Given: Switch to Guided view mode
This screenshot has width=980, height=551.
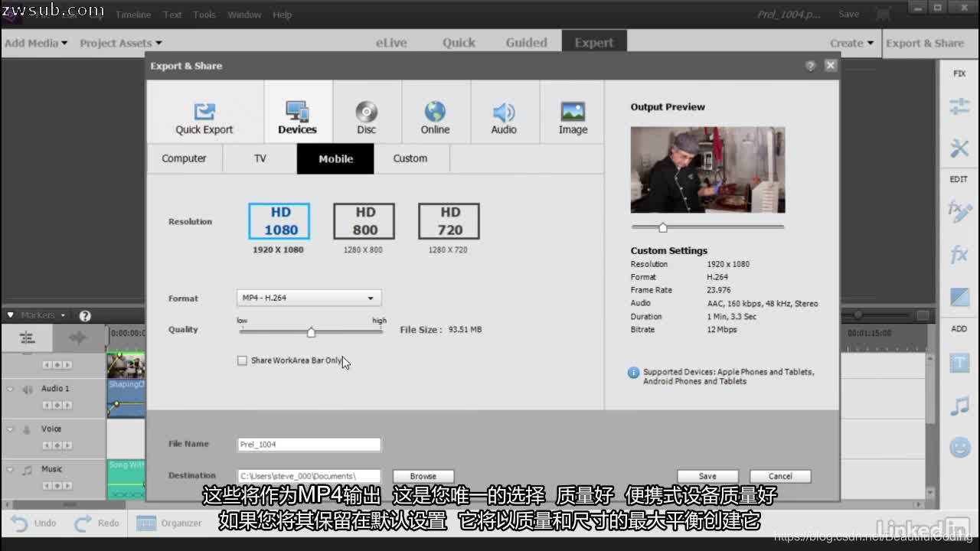Looking at the screenshot, I should point(526,43).
